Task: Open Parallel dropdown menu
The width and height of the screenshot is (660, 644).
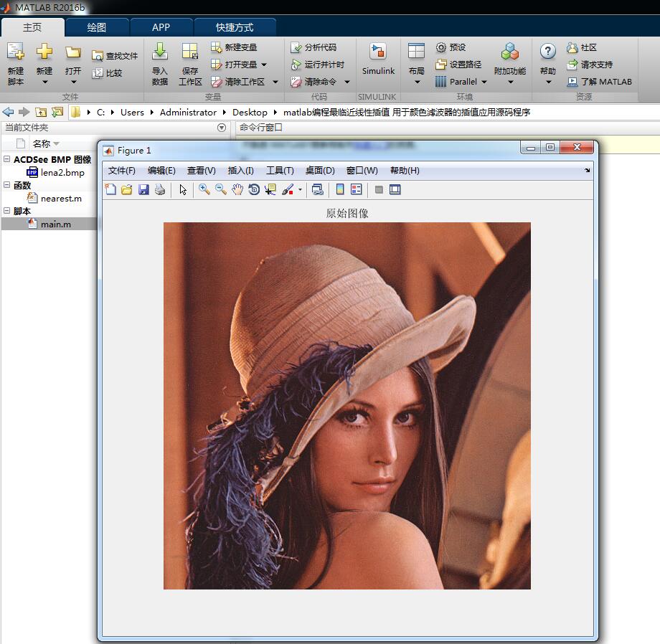Action: tap(484, 82)
